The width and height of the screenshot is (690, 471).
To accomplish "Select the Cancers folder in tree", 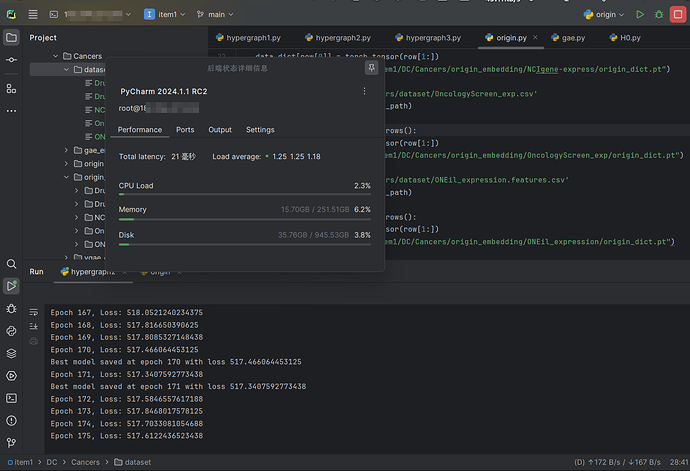I will [x=88, y=56].
